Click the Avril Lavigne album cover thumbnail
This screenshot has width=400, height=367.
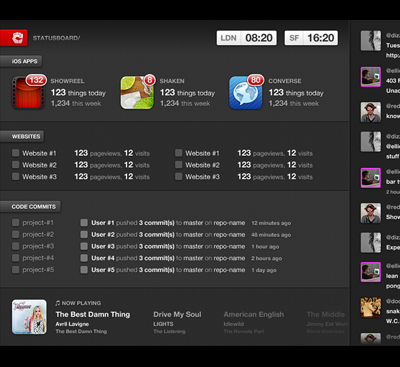point(29,317)
